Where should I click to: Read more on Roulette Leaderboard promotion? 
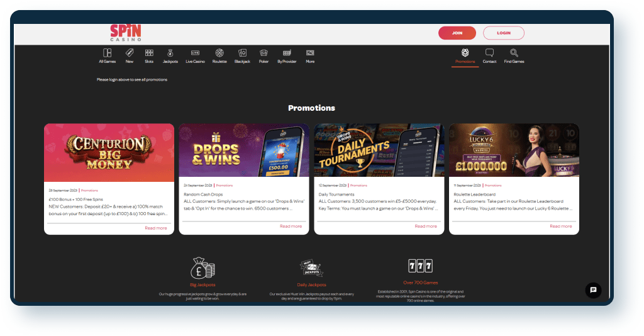click(x=560, y=227)
